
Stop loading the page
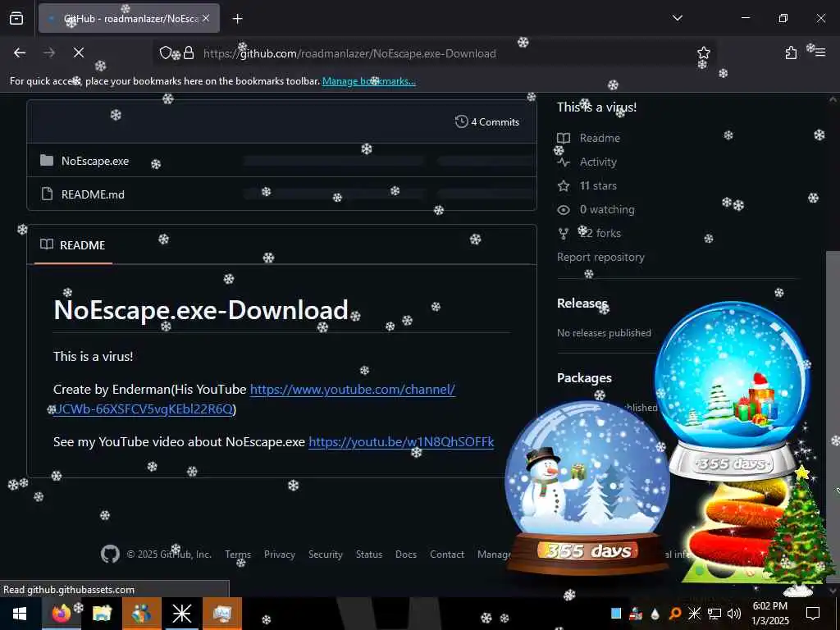(x=78, y=52)
